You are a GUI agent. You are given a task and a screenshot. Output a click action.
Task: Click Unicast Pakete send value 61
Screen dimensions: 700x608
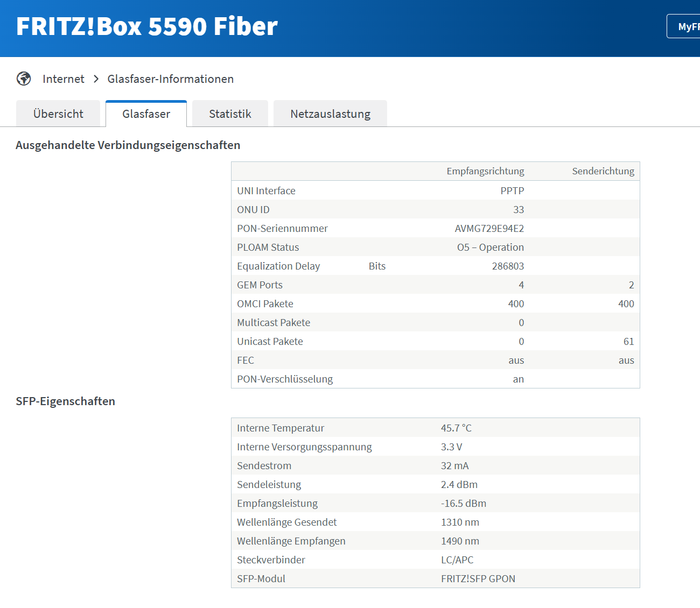pos(629,342)
